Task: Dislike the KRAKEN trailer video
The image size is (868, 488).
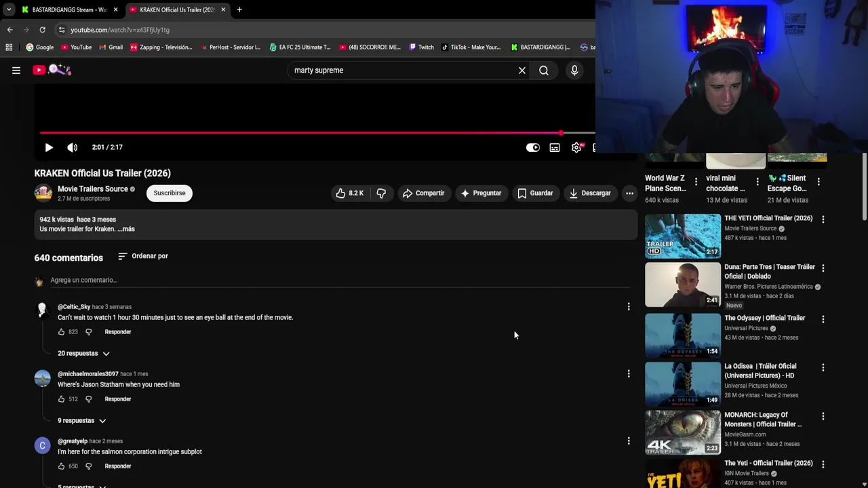Action: point(381,193)
